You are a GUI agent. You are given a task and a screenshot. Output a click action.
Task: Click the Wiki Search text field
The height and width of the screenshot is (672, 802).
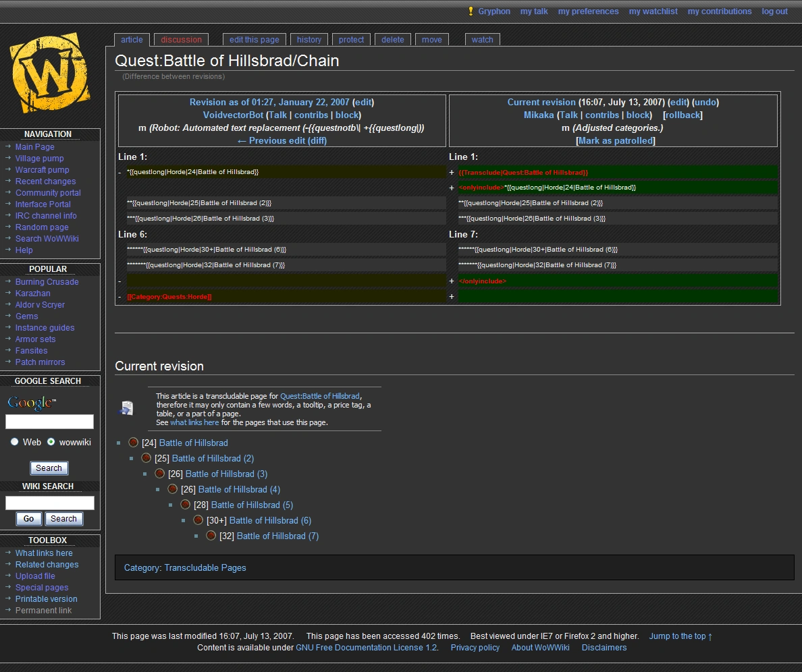(50, 503)
